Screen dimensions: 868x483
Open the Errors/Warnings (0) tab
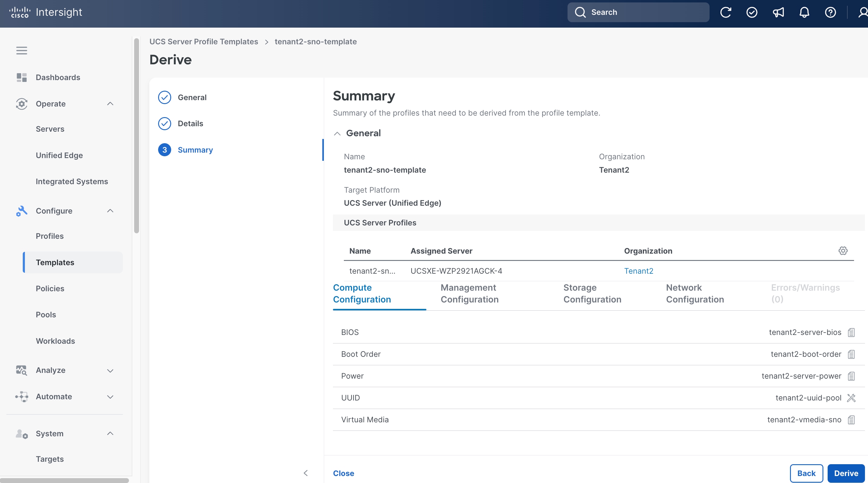pyautogui.click(x=805, y=294)
